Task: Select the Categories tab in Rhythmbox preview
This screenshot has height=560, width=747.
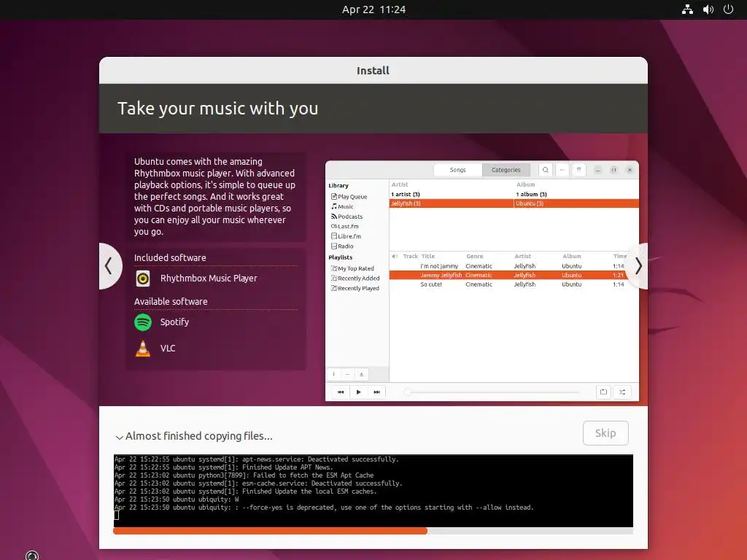Action: tap(506, 170)
